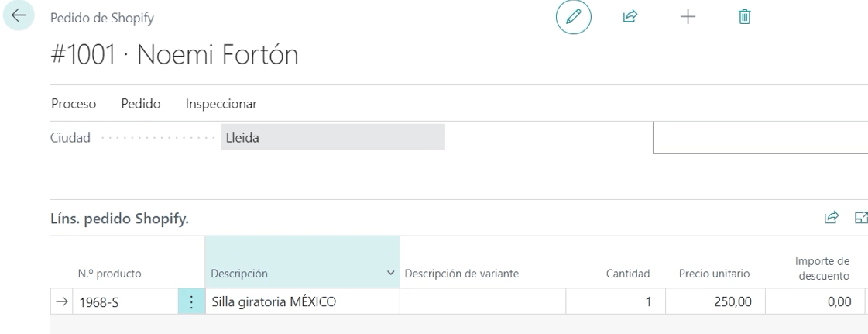Click the Líns. pedido Shopify section heading
868x334 pixels.
pyautogui.click(x=120, y=220)
